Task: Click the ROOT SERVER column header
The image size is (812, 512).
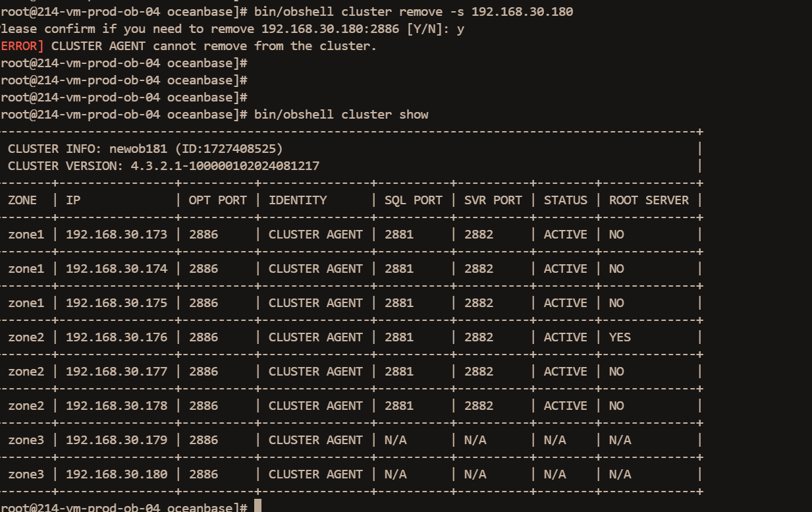Action: click(x=649, y=200)
